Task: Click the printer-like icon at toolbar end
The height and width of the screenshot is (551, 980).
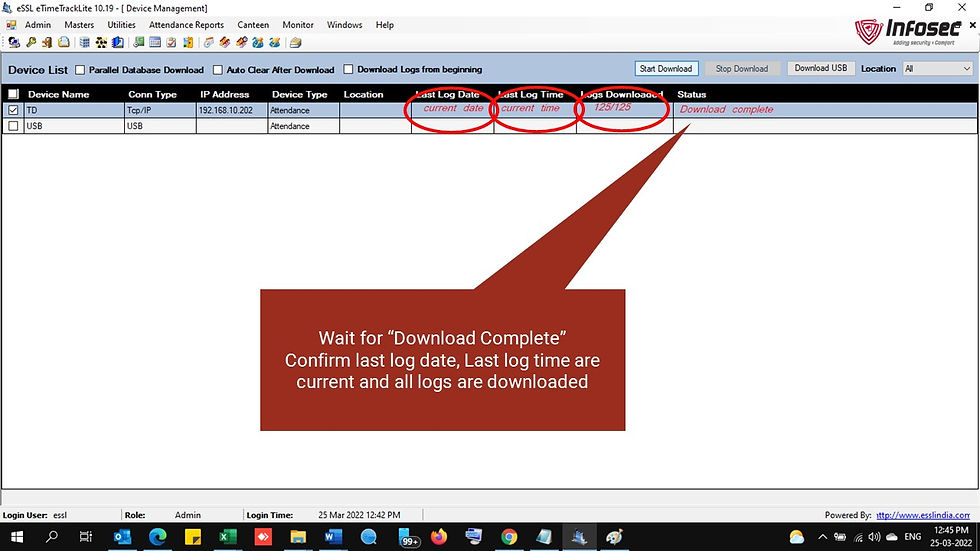Action: [296, 42]
